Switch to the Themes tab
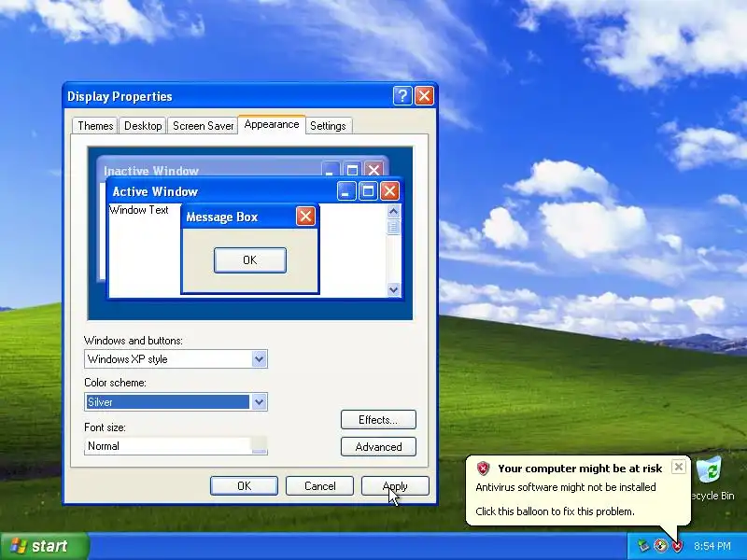747x560 pixels. pos(95,126)
